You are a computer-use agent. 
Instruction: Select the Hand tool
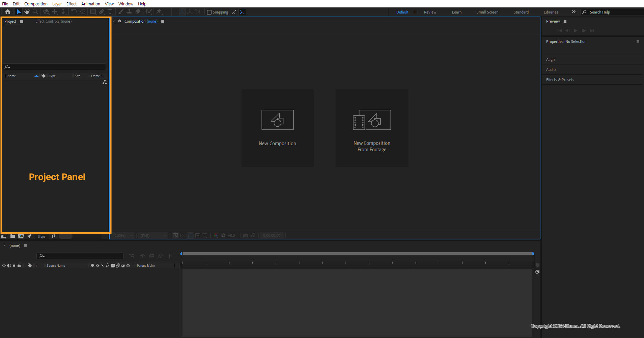click(27, 12)
